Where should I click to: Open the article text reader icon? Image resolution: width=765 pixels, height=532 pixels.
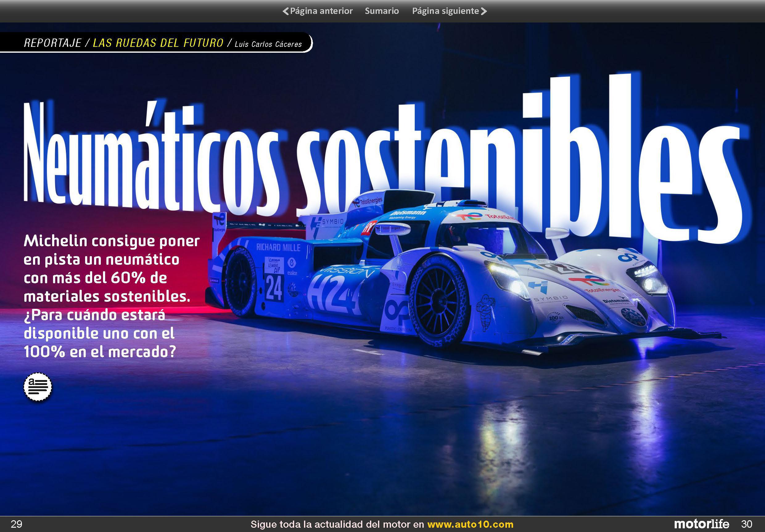pos(38,387)
